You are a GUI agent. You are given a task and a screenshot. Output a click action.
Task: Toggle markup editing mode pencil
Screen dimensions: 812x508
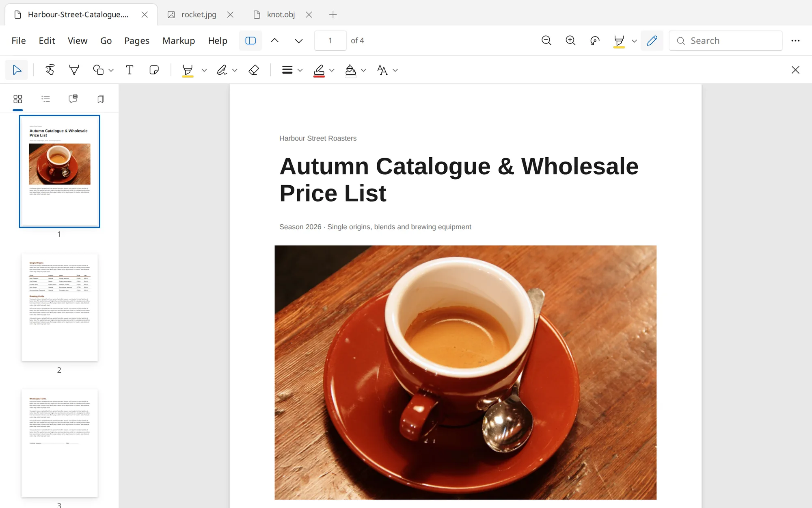coord(652,41)
